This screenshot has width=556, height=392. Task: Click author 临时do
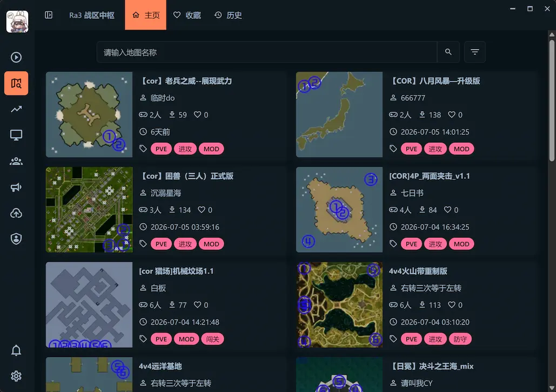(x=163, y=98)
